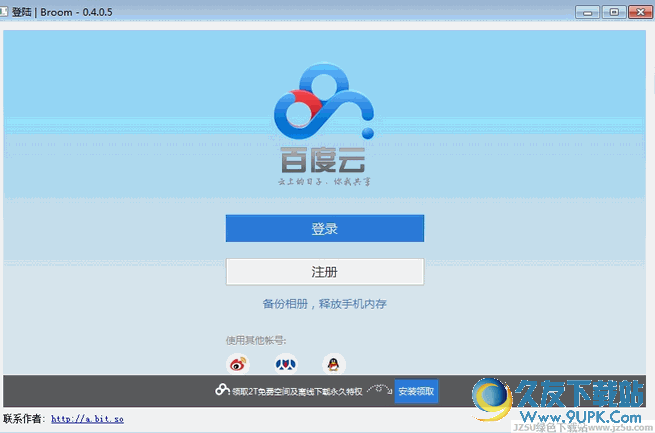
Task: Click the blue 登录 login button
Action: [325, 228]
